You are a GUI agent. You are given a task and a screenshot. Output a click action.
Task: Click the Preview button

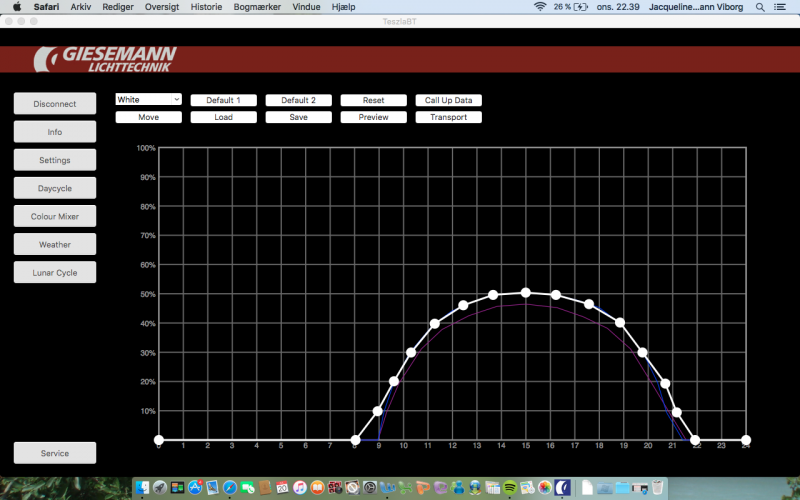tap(373, 117)
